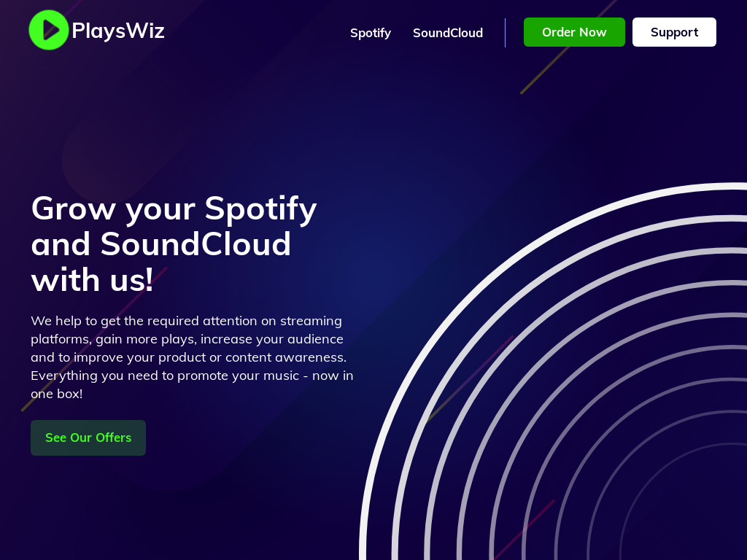
Task: Click the thin vertical divider beside SoundCloud
Action: point(505,33)
